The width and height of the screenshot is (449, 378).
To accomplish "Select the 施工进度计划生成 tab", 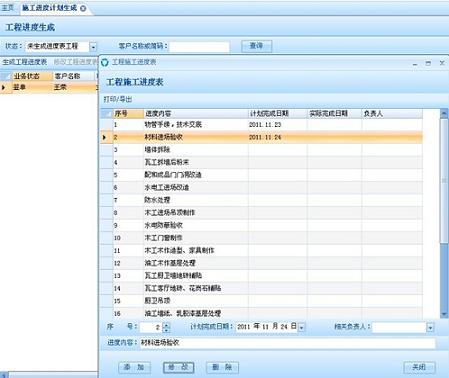I will point(50,8).
